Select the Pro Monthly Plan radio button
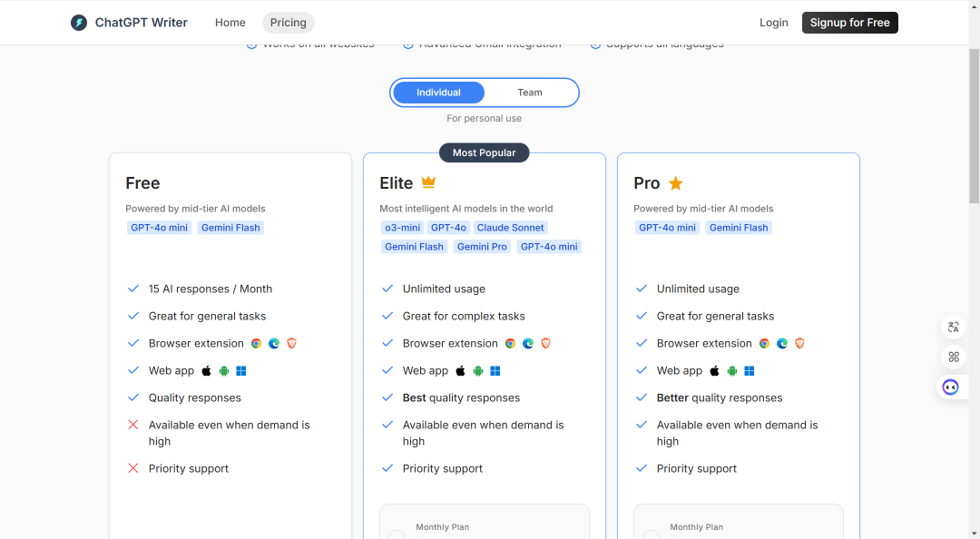This screenshot has width=980, height=539. pos(652,534)
